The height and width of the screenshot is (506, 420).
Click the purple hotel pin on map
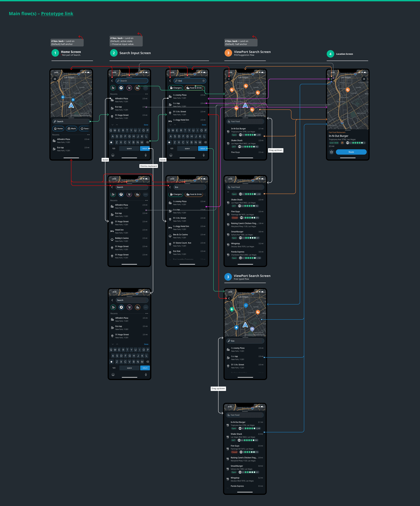coord(252,329)
